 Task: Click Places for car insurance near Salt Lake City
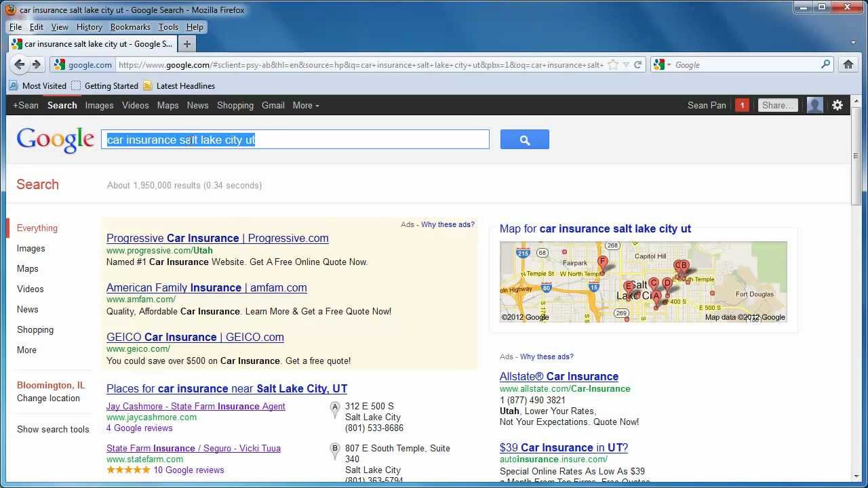click(x=226, y=388)
